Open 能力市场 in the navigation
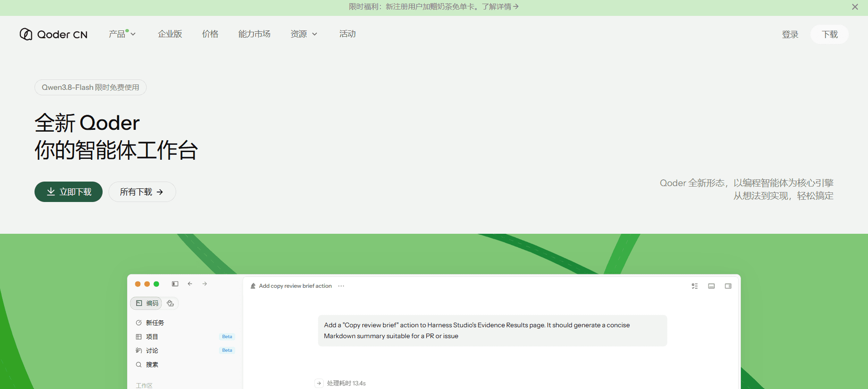This screenshot has height=389, width=868. coord(254,34)
